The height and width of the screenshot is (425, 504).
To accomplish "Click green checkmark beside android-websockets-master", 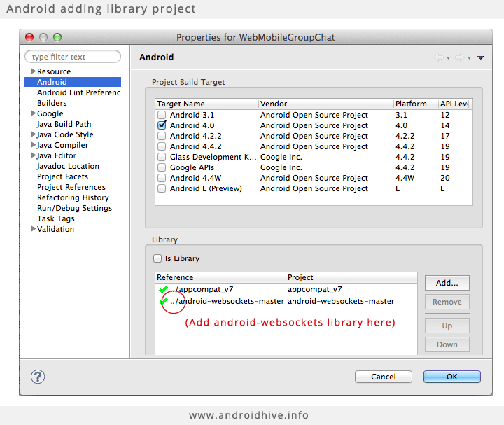I will (x=163, y=301).
